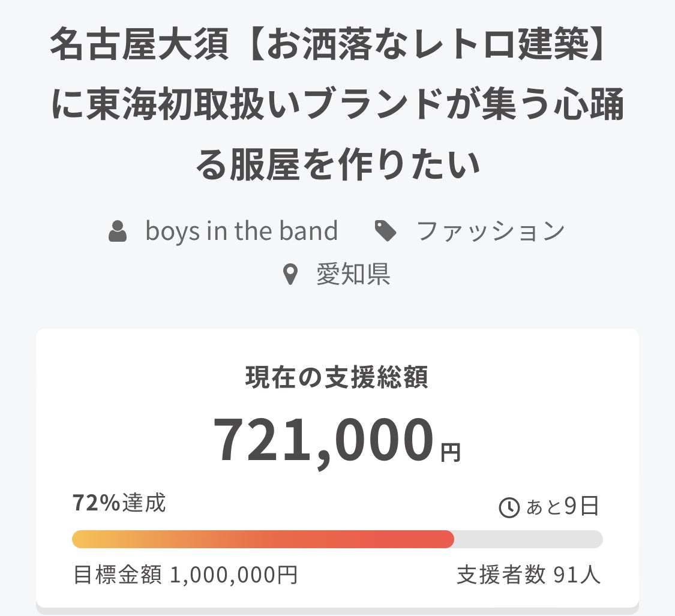Image resolution: width=675 pixels, height=616 pixels.
Task: Click the small 円 symbol after 721,000
Action: point(451,452)
